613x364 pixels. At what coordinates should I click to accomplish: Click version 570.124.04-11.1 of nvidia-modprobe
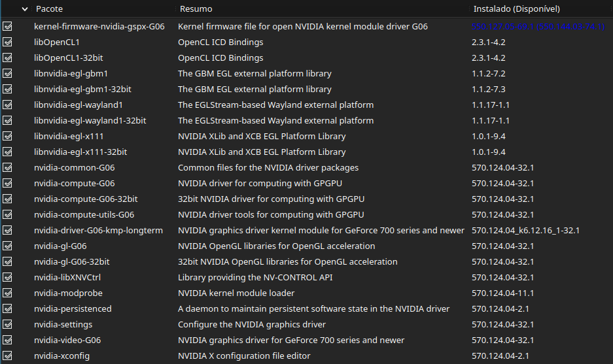(x=502, y=293)
